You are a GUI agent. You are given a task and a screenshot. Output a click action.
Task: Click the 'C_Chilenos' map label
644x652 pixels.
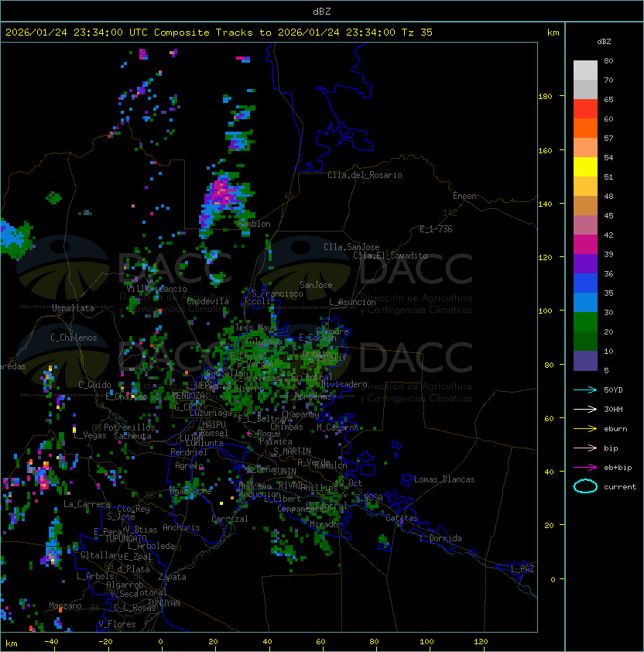[x=74, y=338]
